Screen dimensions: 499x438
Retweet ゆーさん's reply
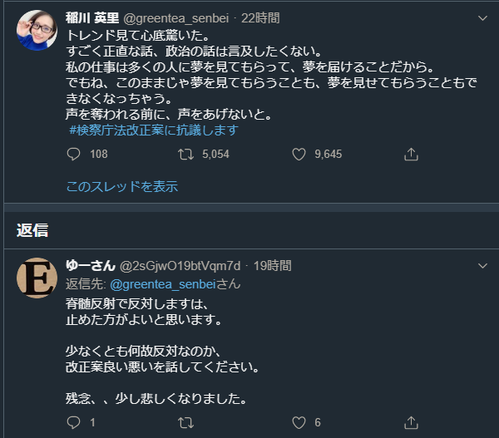pos(186,423)
